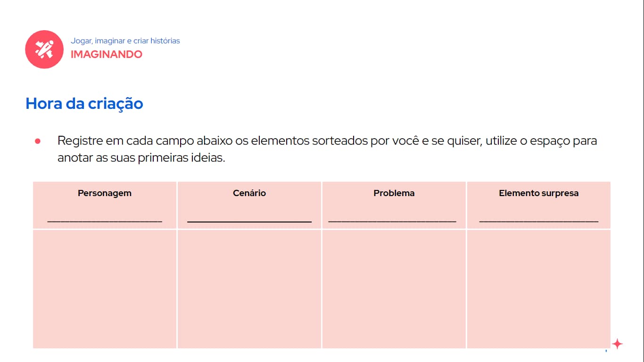Click the red sparkle star icon
Screen dimensions: 644x362
click(617, 344)
